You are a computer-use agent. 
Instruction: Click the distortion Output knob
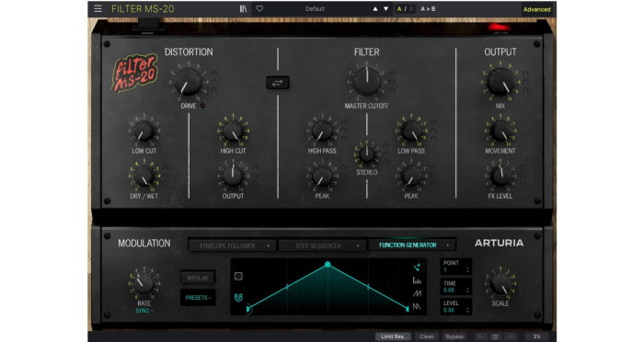233,177
